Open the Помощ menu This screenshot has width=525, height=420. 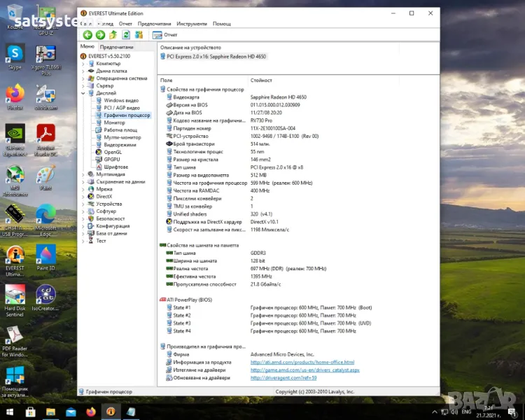pyautogui.click(x=221, y=24)
